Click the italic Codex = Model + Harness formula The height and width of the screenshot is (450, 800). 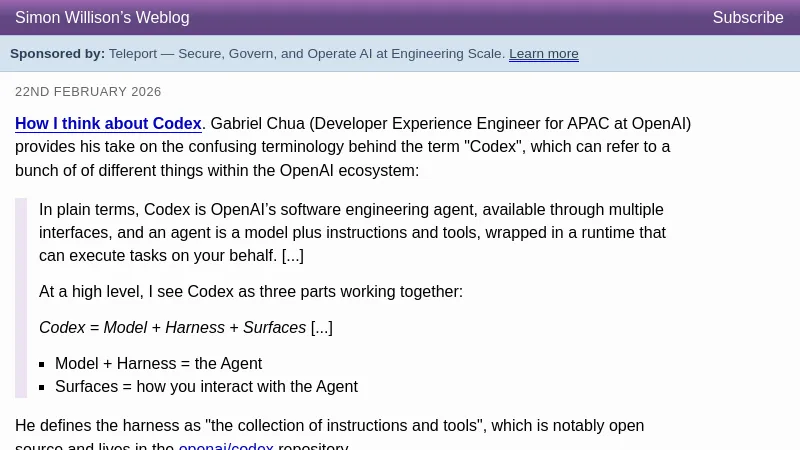coord(172,328)
